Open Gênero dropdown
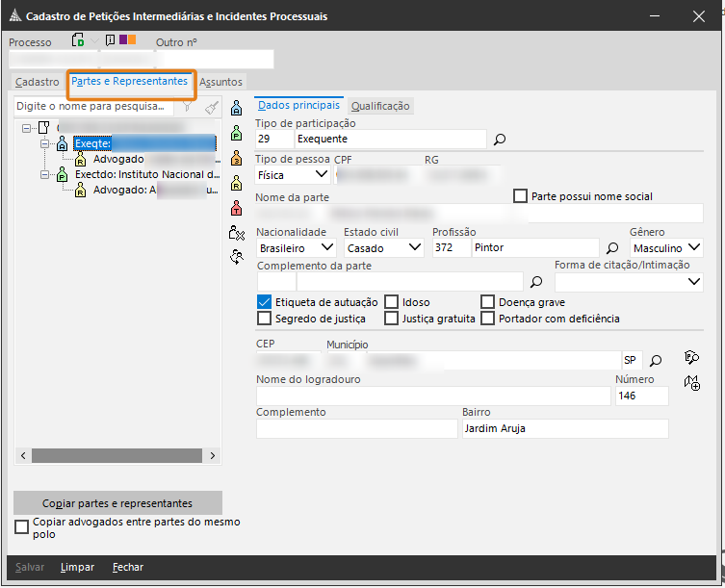Viewport: 725px width, 588px height. click(x=666, y=248)
